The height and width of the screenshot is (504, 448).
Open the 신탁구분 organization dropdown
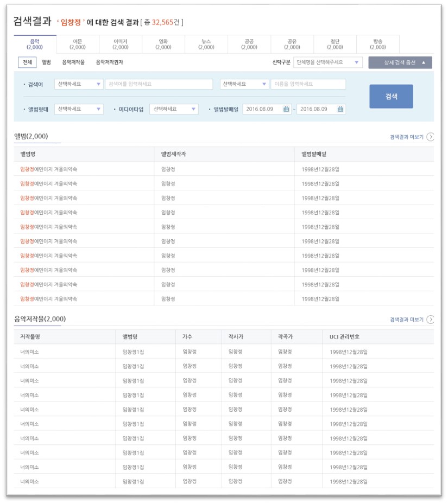(327, 62)
